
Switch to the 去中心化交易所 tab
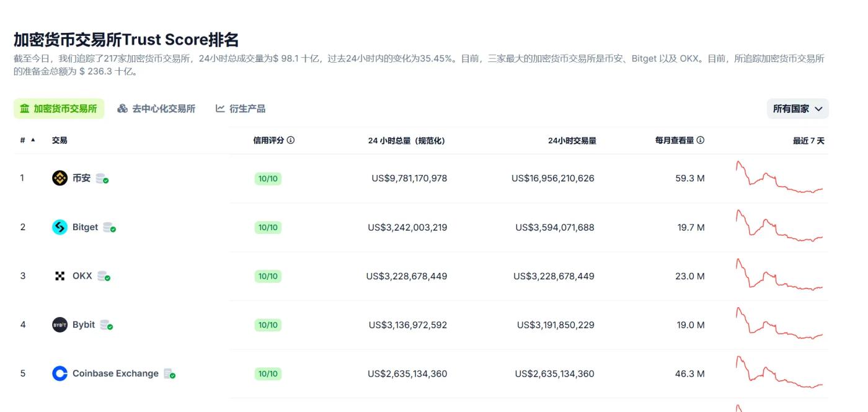point(156,109)
